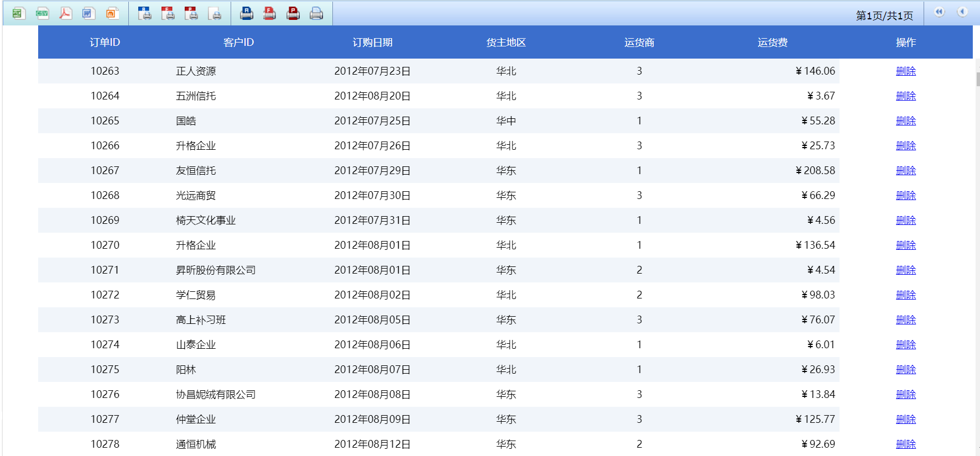This screenshot has height=456, width=980.
Task: Delete order 10263 via 删除 link
Action: click(x=905, y=71)
